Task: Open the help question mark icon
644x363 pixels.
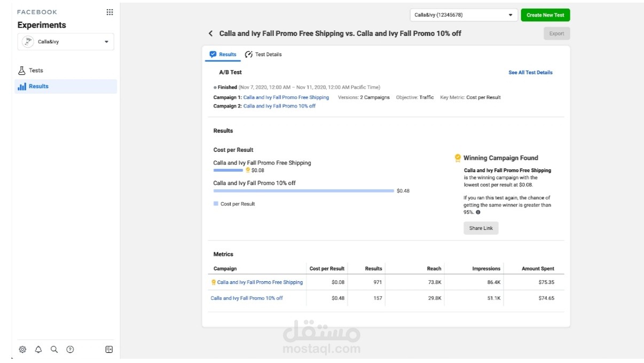Action: point(70,350)
